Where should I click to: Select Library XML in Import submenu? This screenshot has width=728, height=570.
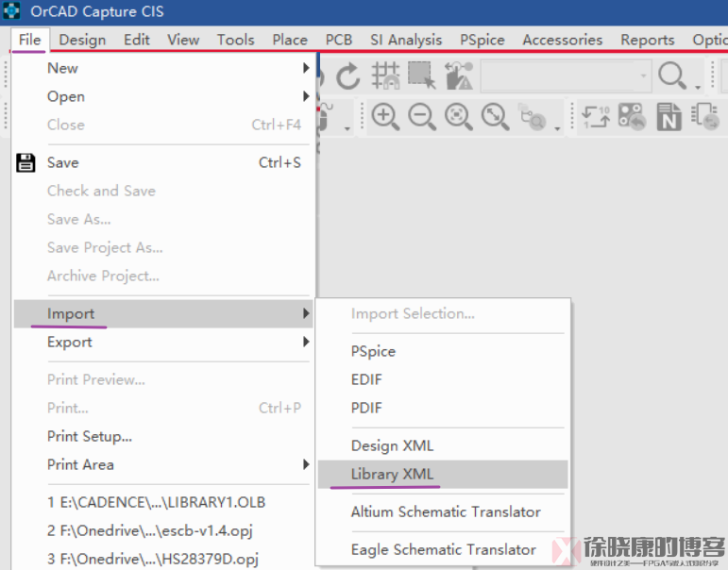pos(443,475)
